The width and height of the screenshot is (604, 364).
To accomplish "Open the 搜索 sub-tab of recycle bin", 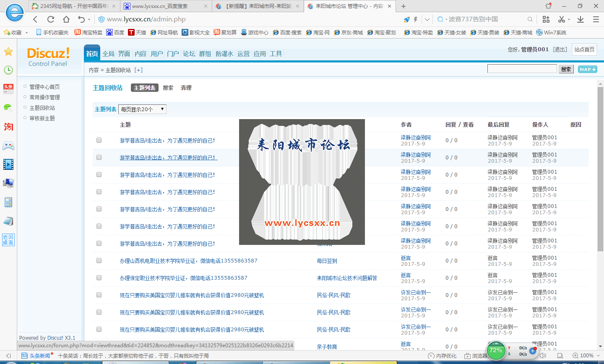I will [168, 88].
